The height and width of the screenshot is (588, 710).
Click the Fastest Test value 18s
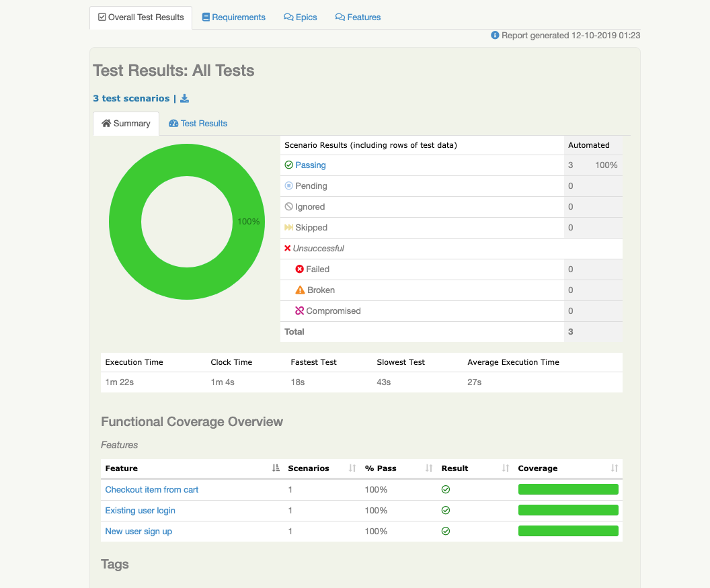pos(297,382)
